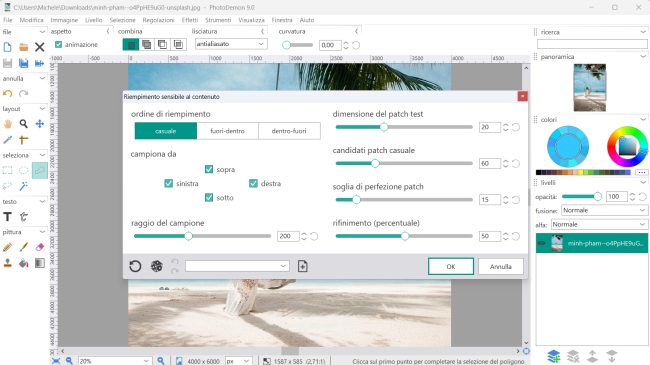The width and height of the screenshot is (650, 365).
Task: Reset dimensione del patch test value
Action: coord(516,127)
